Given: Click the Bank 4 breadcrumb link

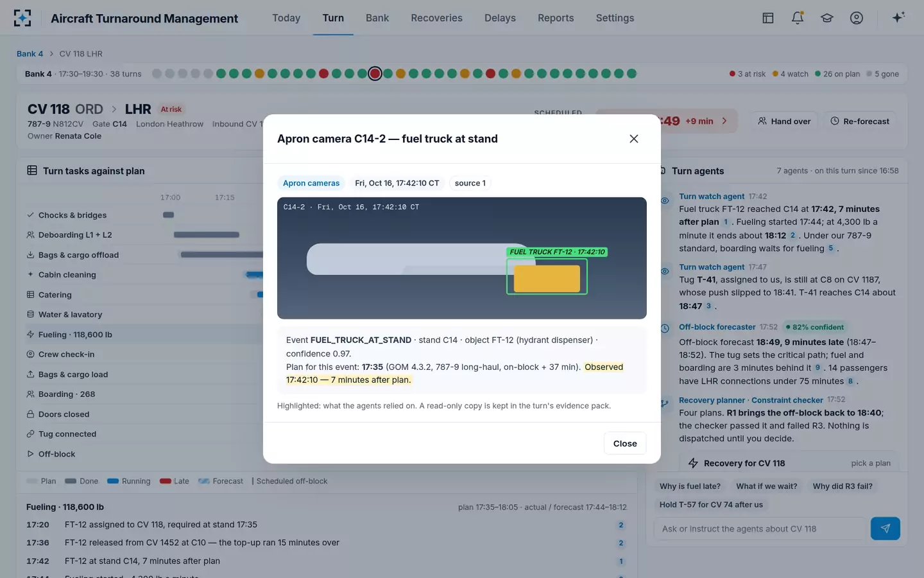Looking at the screenshot, I should [30, 54].
